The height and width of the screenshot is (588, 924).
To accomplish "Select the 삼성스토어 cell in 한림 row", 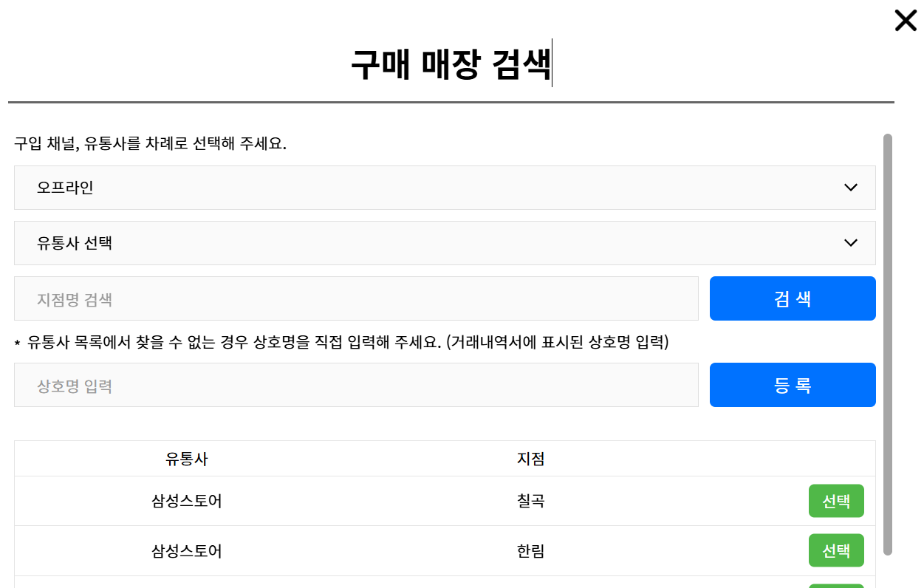I will click(187, 551).
